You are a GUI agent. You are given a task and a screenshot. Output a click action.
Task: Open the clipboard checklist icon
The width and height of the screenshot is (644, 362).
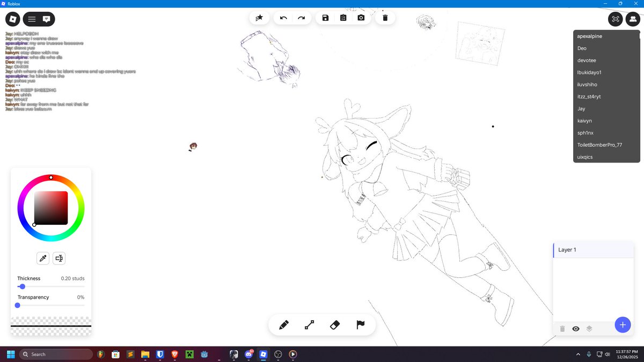[x=343, y=18]
